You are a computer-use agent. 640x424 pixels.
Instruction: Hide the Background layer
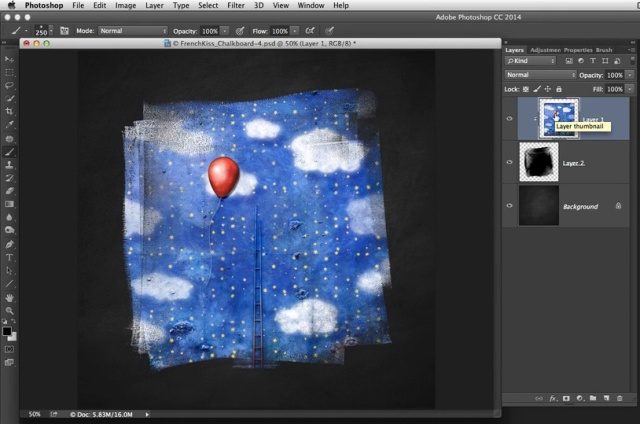pyautogui.click(x=510, y=206)
